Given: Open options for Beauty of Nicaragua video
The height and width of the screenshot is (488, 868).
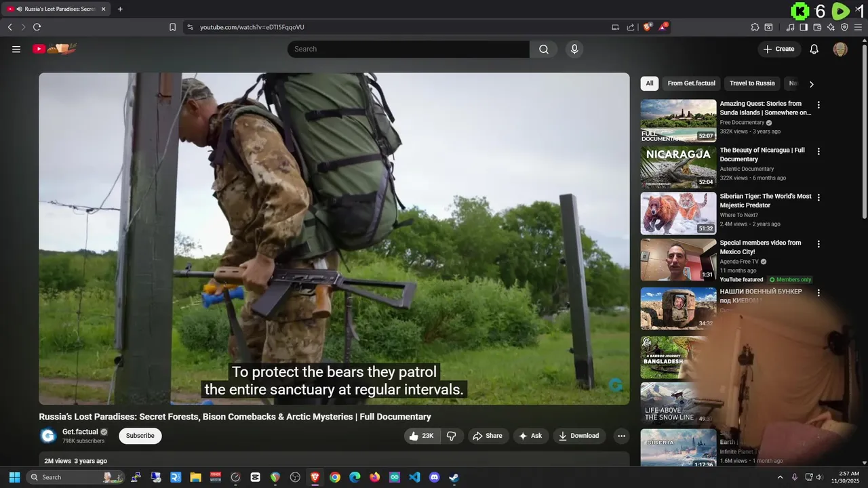Looking at the screenshot, I should (x=818, y=151).
